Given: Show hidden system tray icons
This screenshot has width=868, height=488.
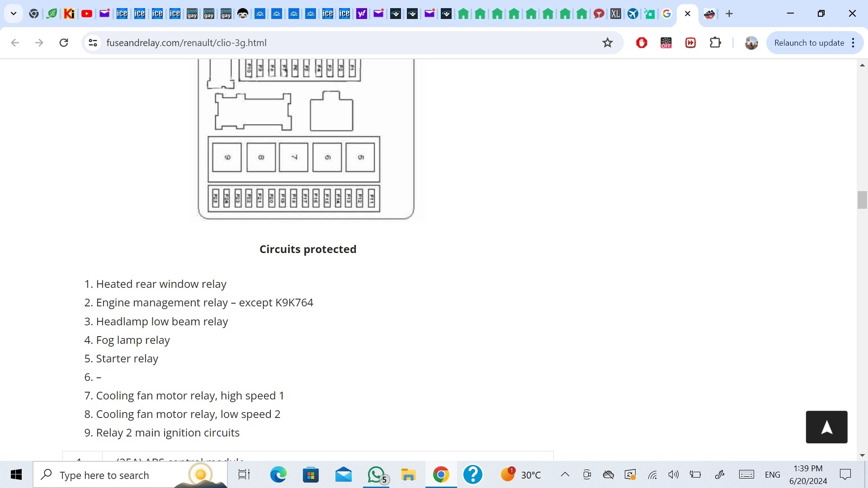Looking at the screenshot, I should [565, 474].
